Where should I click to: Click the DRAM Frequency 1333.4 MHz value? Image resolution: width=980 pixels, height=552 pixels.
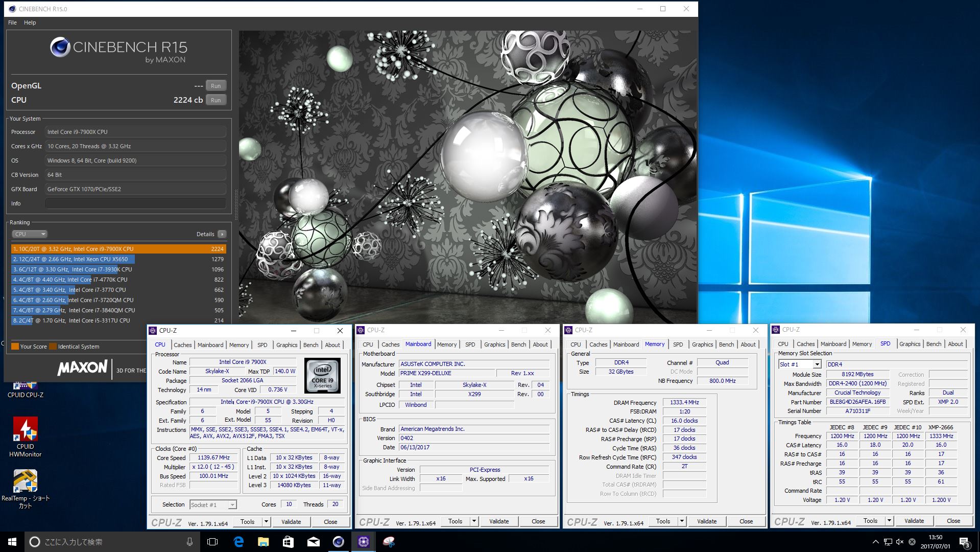pos(684,403)
